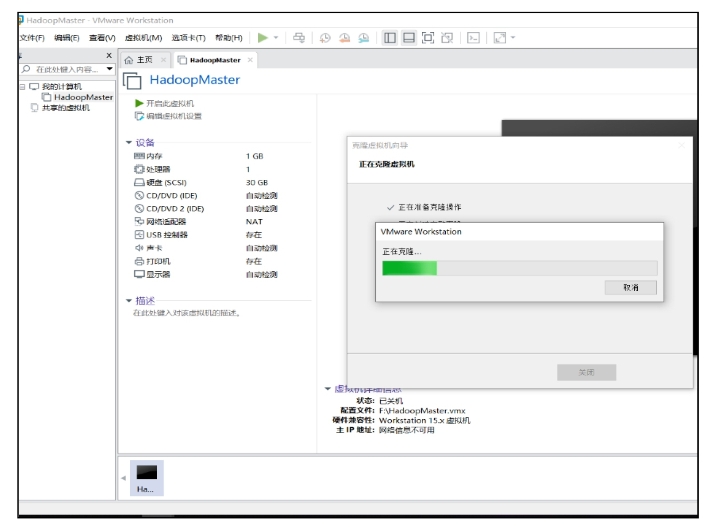
Task: Select 共享的虚拟机 in the library tree
Action: coord(66,108)
